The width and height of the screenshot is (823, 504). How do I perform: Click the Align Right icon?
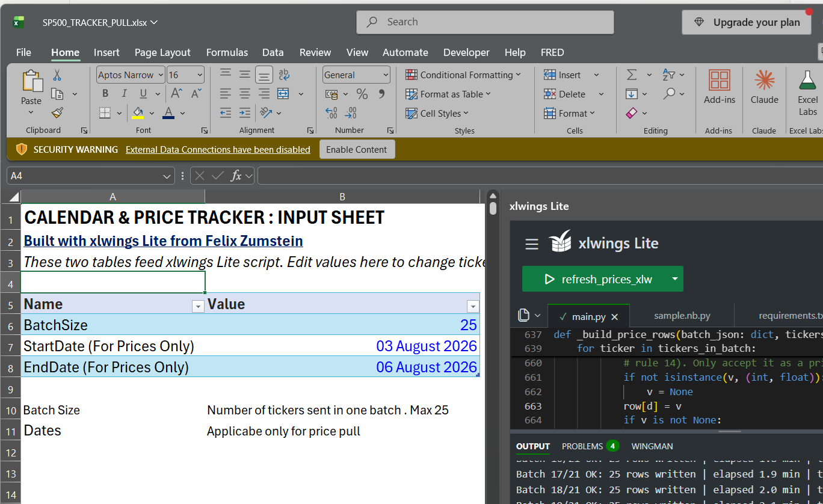pyautogui.click(x=264, y=94)
